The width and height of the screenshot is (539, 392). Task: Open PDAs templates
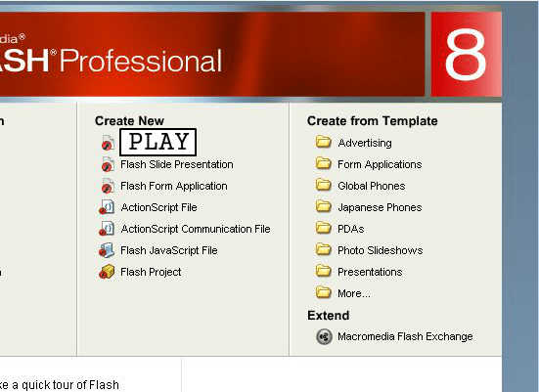(x=350, y=229)
